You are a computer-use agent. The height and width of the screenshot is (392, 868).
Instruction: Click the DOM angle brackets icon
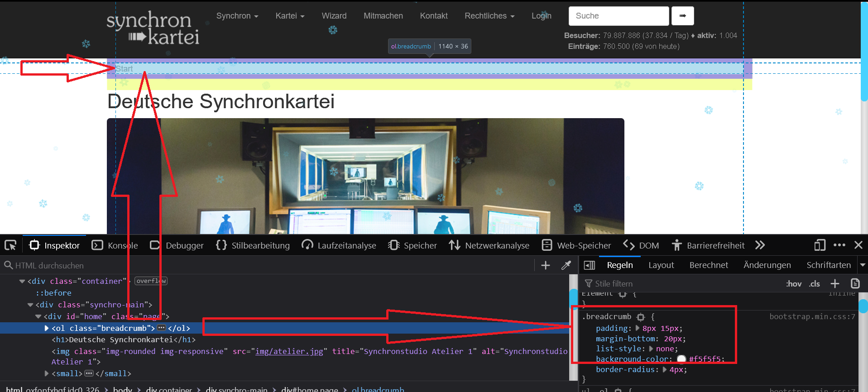[628, 245]
